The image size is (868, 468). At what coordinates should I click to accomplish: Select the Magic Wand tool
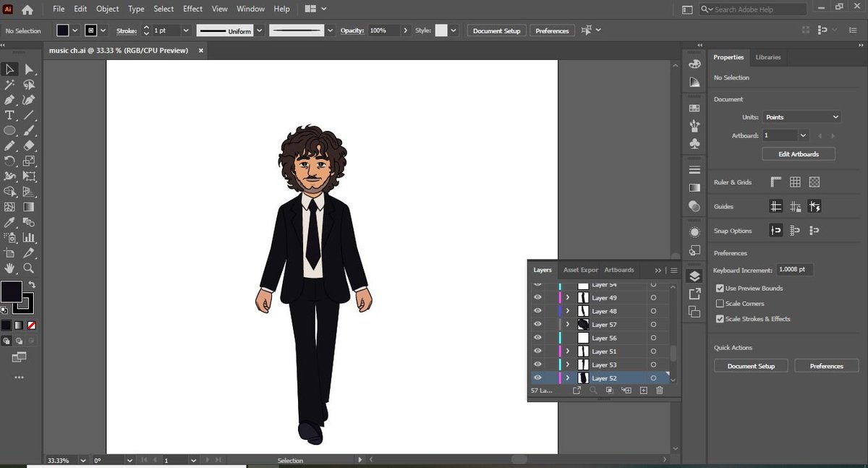coord(10,85)
